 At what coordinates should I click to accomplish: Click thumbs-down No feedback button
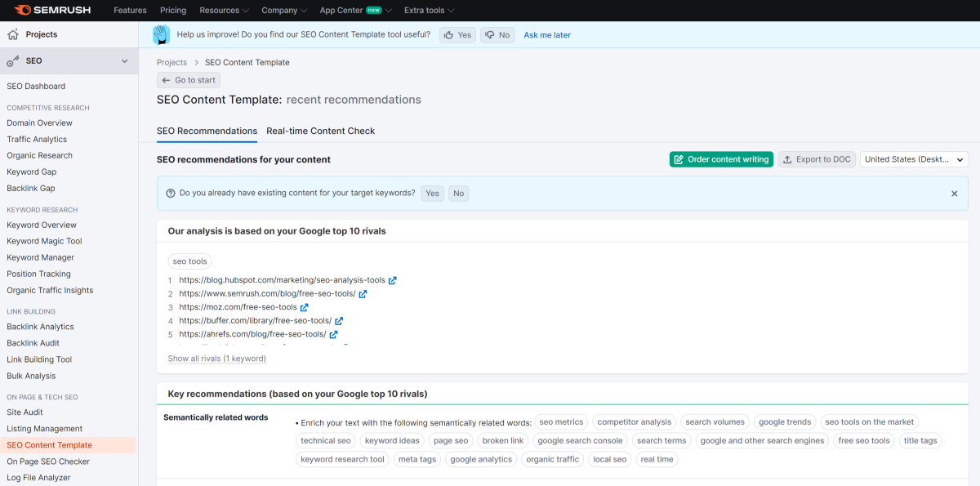click(497, 35)
